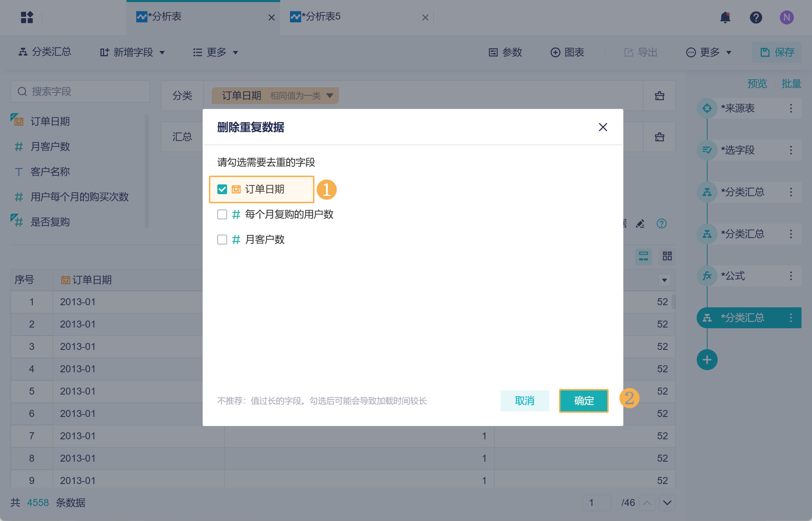Image resolution: width=812 pixels, height=521 pixels.
Task: Select the 是否复购 field
Action: pyautogui.click(x=50, y=222)
